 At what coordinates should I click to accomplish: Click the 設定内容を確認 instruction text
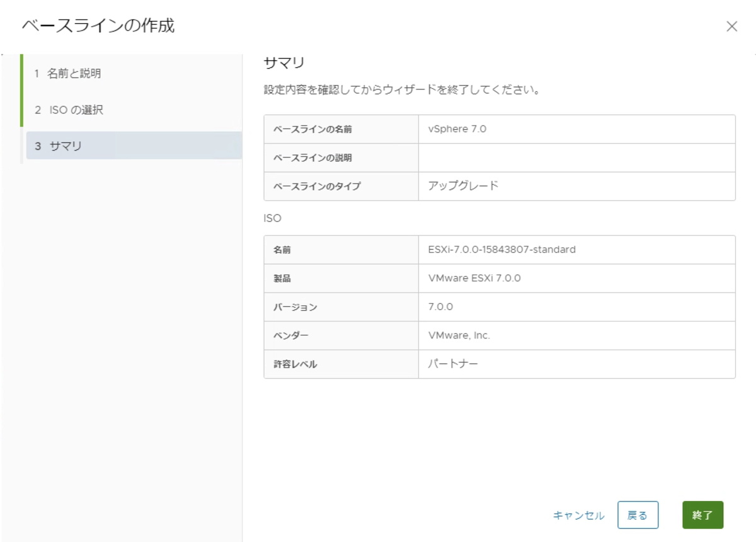[x=402, y=90]
